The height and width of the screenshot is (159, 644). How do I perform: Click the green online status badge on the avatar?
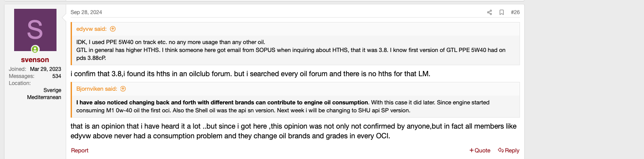35,49
